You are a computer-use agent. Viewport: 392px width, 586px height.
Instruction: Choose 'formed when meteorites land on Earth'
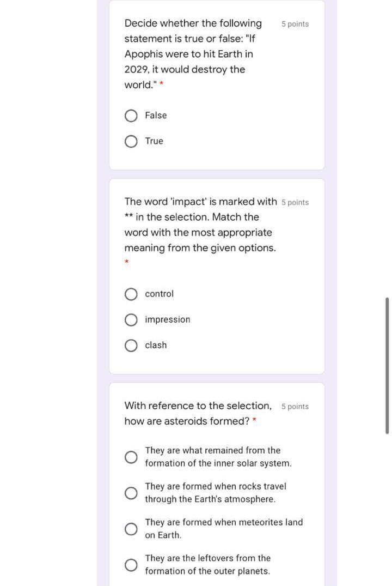[x=131, y=529]
